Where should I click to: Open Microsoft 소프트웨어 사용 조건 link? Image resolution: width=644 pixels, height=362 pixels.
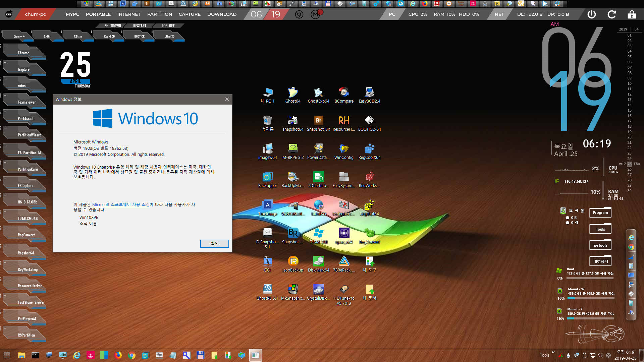point(121,204)
